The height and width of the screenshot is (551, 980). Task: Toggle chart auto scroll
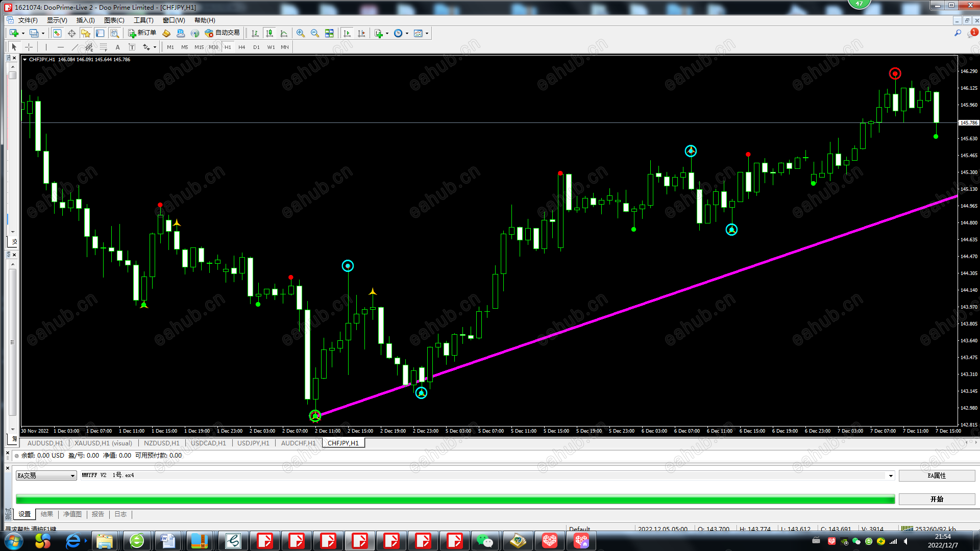347,33
